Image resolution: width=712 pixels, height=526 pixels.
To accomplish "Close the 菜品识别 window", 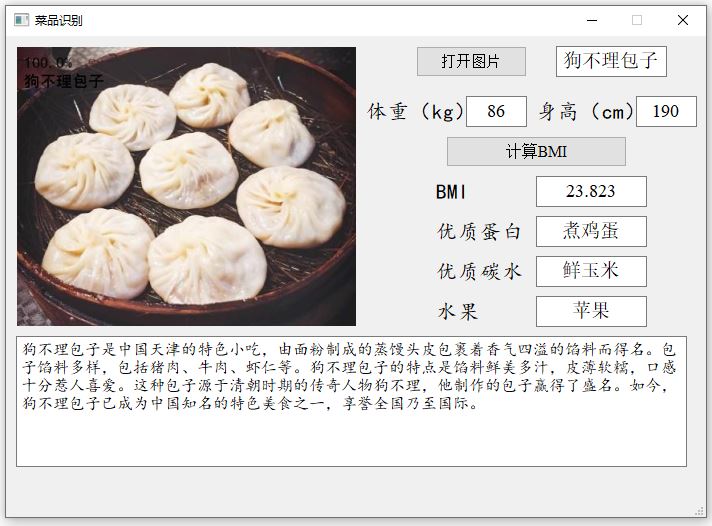I will [x=682, y=20].
